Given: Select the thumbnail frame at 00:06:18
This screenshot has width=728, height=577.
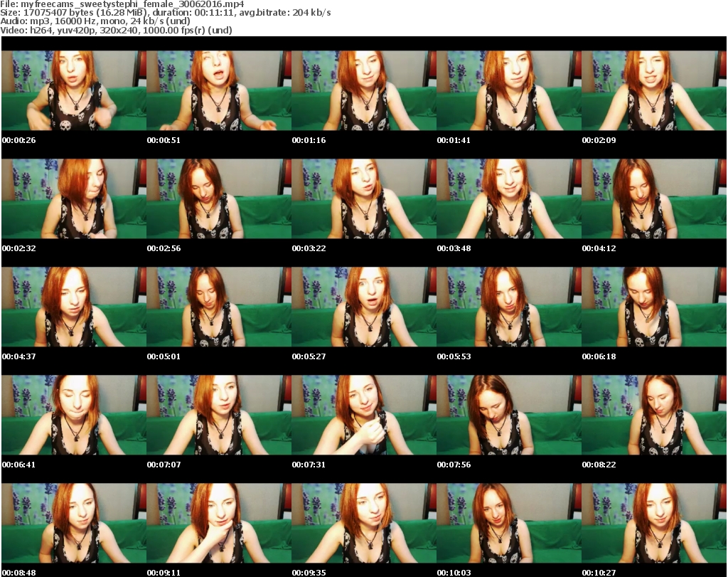Looking at the screenshot, I should coord(654,307).
